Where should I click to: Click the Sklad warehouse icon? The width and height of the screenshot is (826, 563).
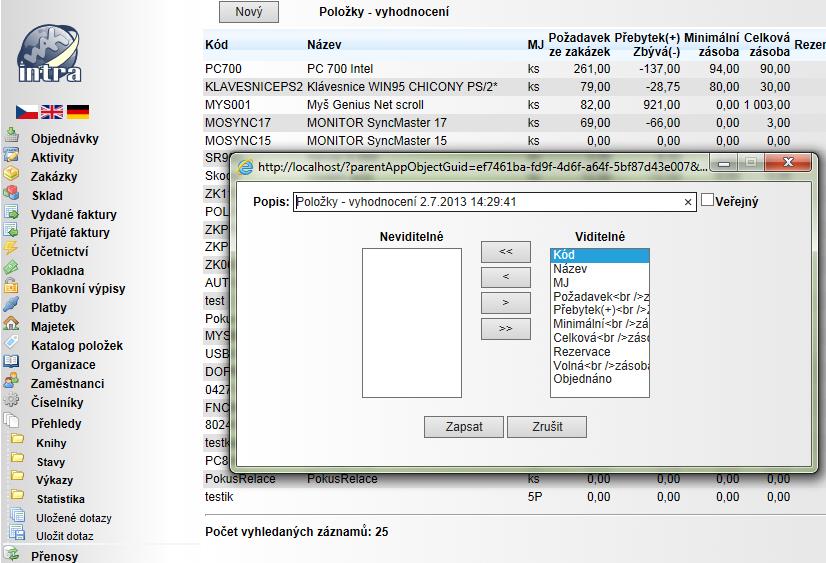tap(12, 195)
